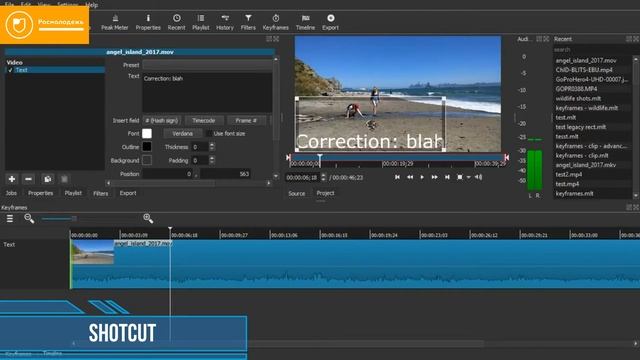Viewport: 640px width, 360px height.
Task: Open the Help menu
Action: tap(92, 4)
